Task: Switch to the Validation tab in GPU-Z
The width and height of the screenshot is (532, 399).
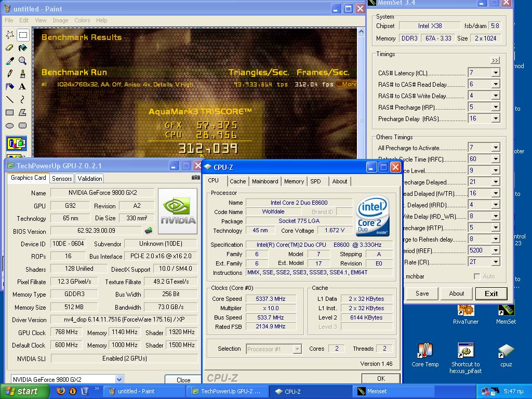Action: pos(89,179)
